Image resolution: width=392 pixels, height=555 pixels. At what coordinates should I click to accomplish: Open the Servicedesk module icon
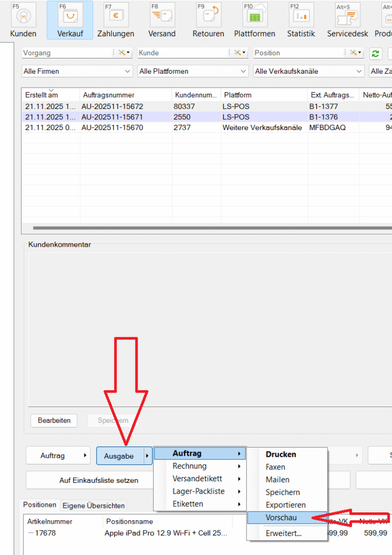[347, 16]
